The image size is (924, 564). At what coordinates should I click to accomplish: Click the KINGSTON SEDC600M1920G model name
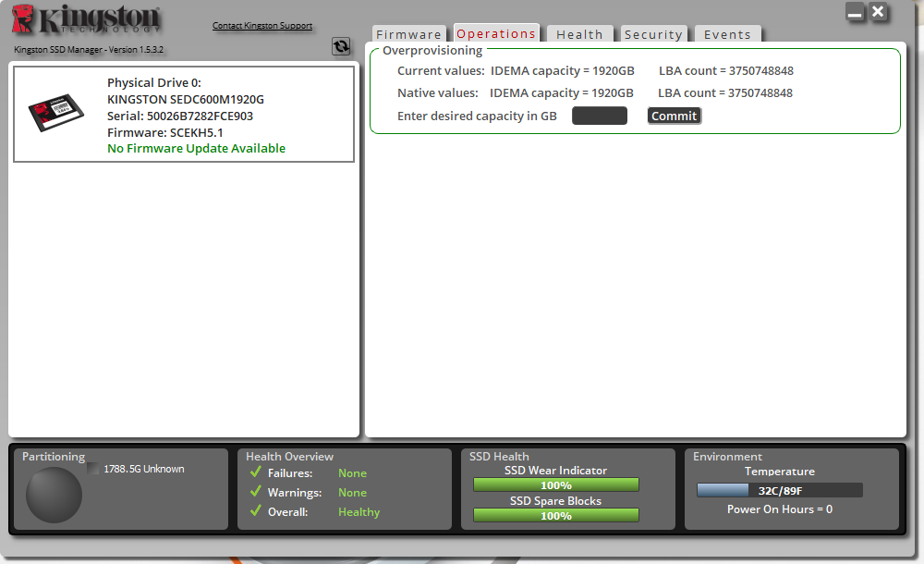[x=186, y=99]
